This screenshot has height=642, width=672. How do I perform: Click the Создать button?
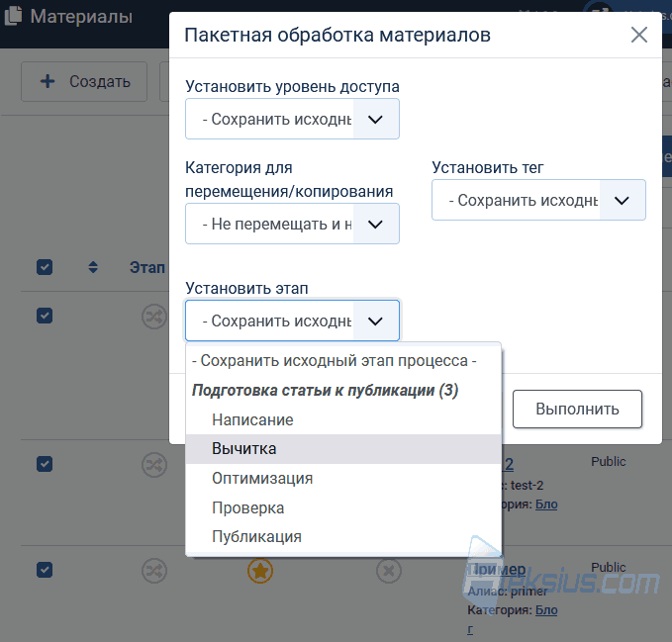tap(84, 81)
